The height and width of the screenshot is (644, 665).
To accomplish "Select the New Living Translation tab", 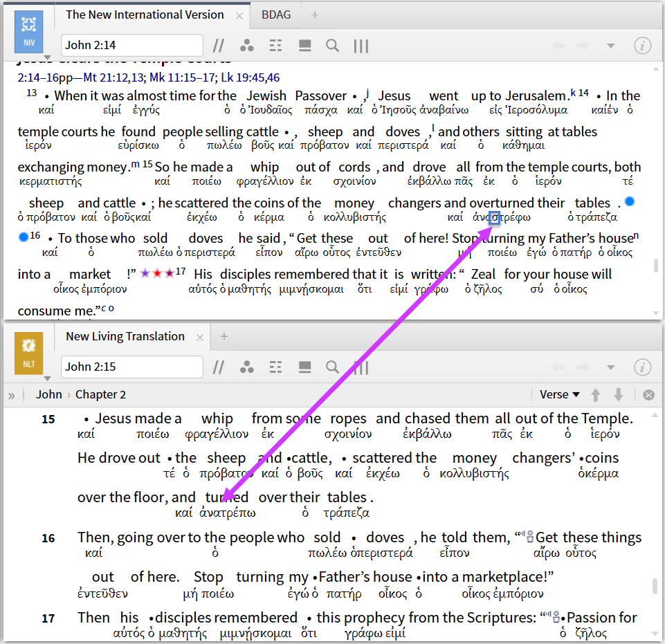I will pos(125,336).
